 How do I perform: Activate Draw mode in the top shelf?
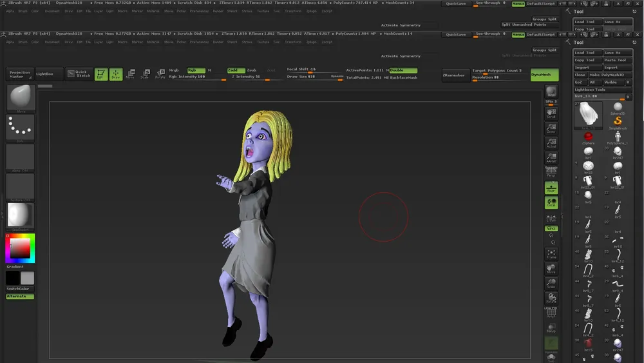(116, 74)
